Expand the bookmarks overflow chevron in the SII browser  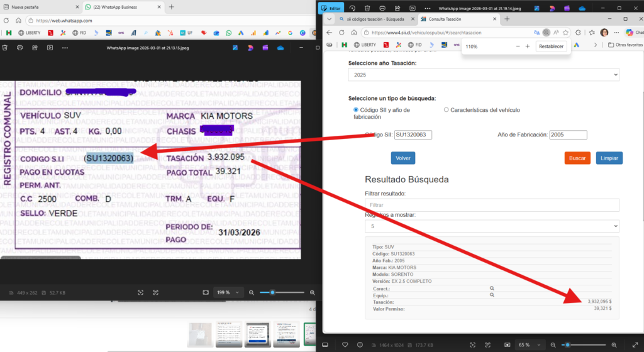coord(596,45)
